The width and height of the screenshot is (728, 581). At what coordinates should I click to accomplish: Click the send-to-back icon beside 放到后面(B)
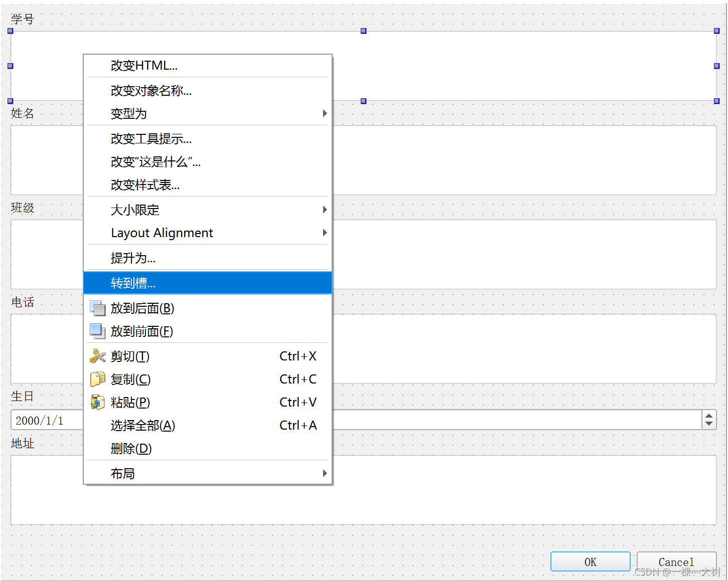pos(97,308)
